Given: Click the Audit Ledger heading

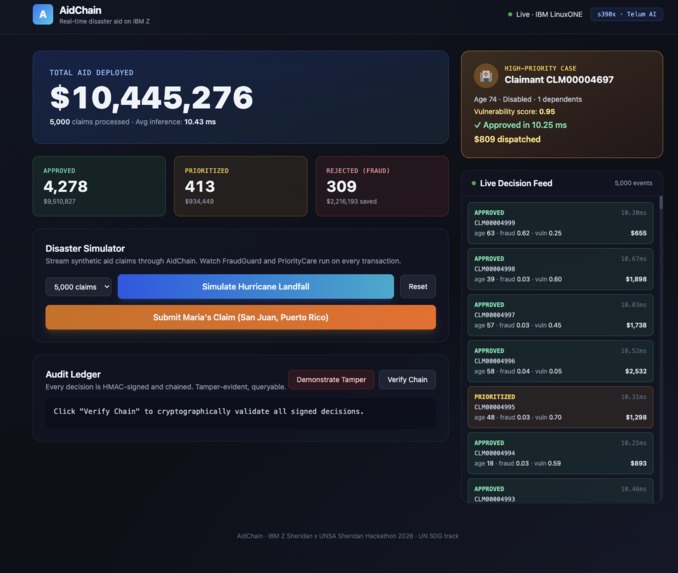Looking at the screenshot, I should (x=73, y=375).
